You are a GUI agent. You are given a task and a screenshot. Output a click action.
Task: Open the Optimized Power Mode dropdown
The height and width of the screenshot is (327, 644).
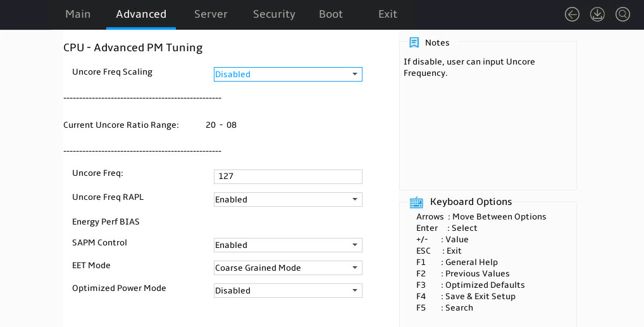click(288, 290)
